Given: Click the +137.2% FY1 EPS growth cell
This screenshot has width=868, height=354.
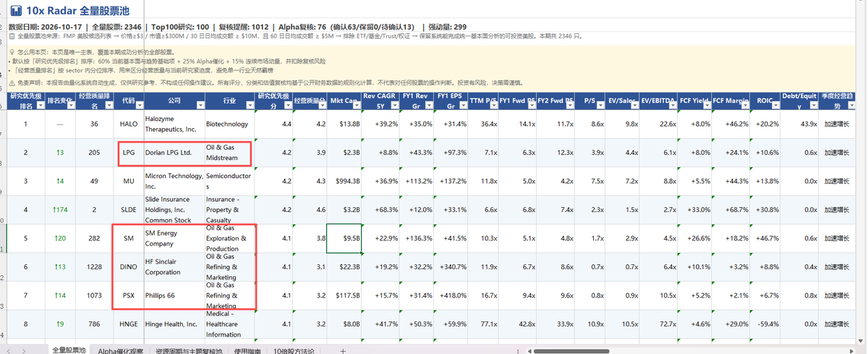Looking at the screenshot, I should coord(451,181).
